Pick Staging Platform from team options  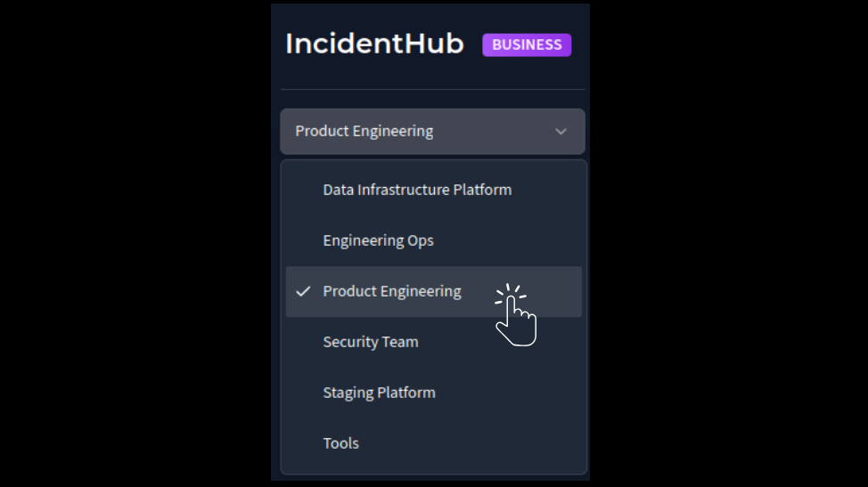coord(379,393)
